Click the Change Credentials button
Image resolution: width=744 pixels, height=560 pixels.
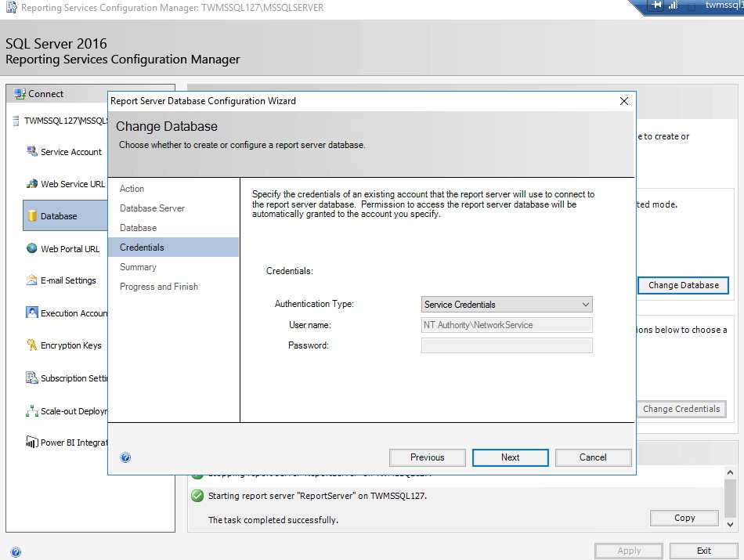click(x=681, y=409)
